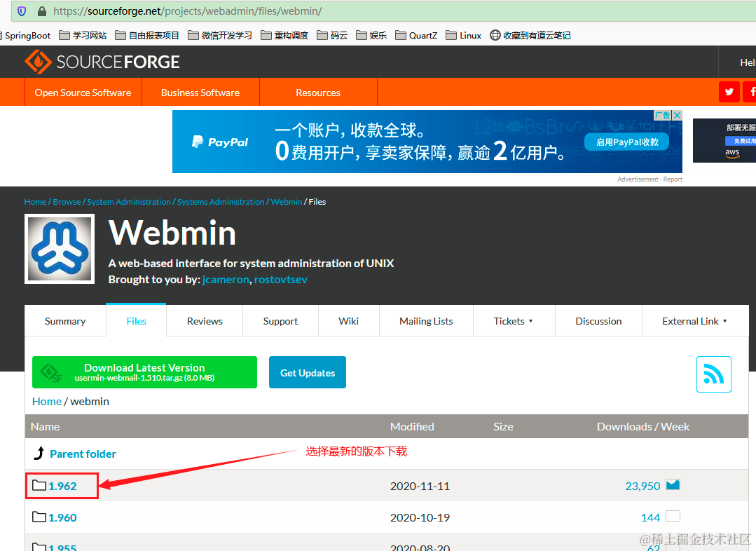Open rostovtsev's profile link

(x=280, y=280)
